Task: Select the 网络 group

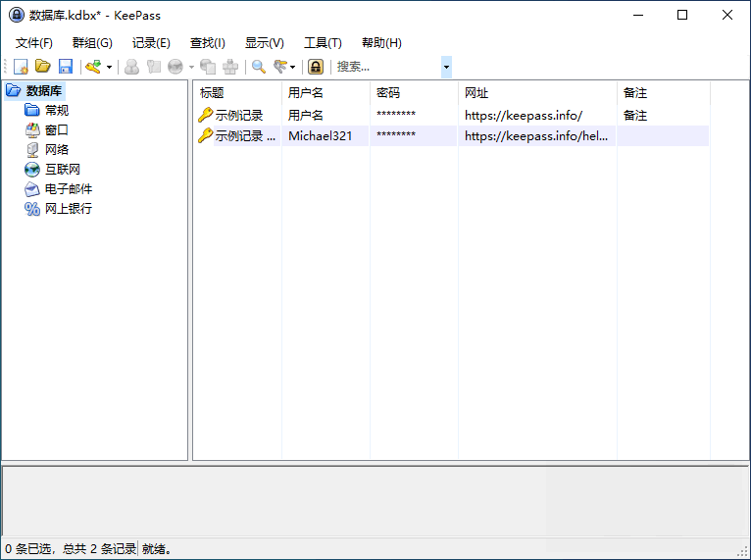Action: [x=57, y=149]
